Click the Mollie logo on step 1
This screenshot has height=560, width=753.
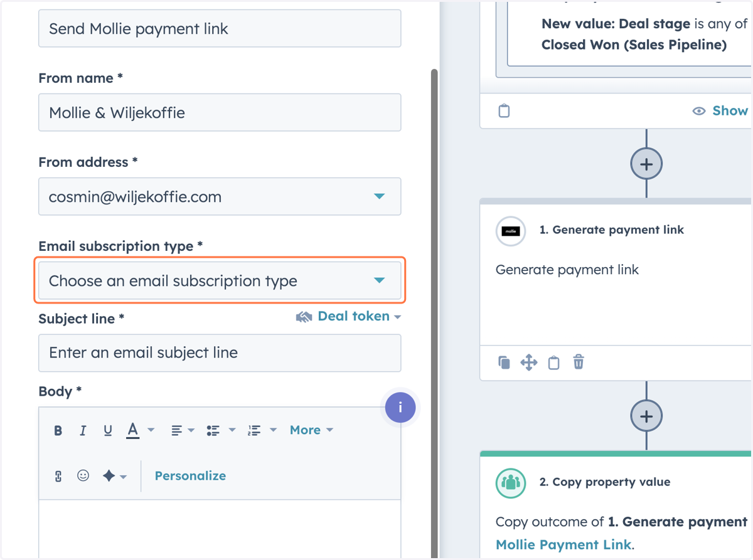[x=511, y=231]
